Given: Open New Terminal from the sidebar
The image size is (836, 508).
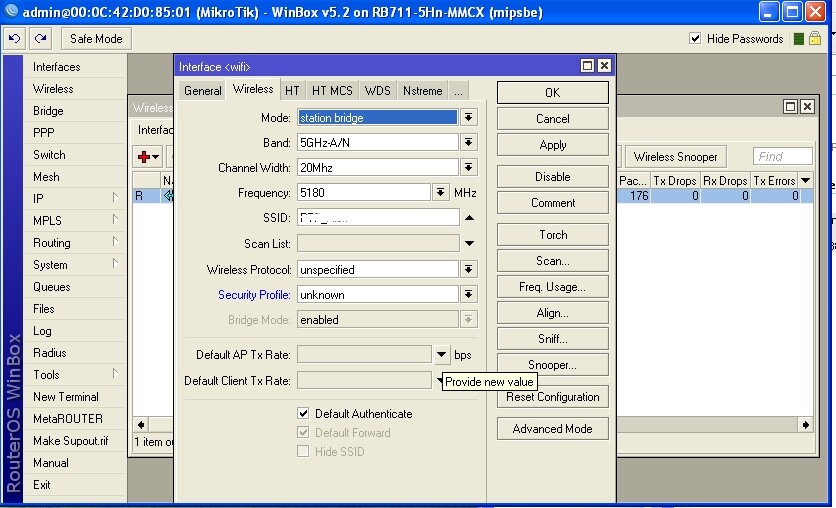Looking at the screenshot, I should tap(75, 397).
